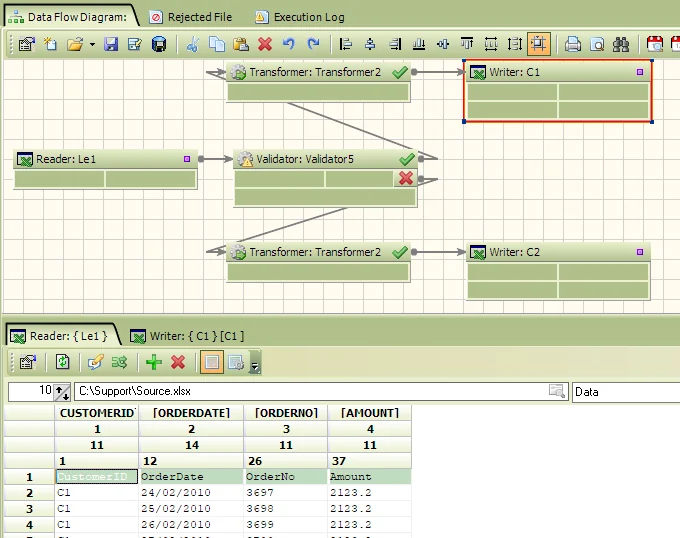Click the red X reject output on Validator5
The height and width of the screenshot is (538, 680).
click(x=406, y=178)
